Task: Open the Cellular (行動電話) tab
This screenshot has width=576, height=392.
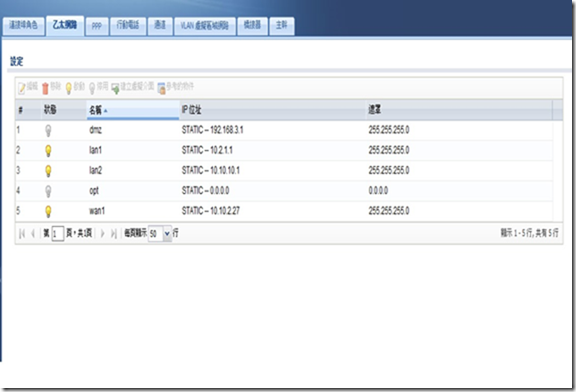Action: click(128, 25)
